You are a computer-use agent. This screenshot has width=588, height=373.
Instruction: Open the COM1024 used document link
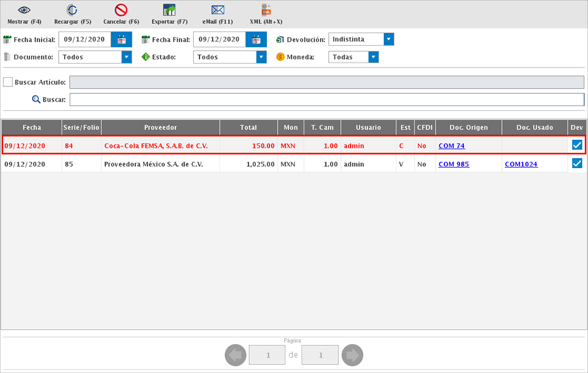pyautogui.click(x=521, y=164)
